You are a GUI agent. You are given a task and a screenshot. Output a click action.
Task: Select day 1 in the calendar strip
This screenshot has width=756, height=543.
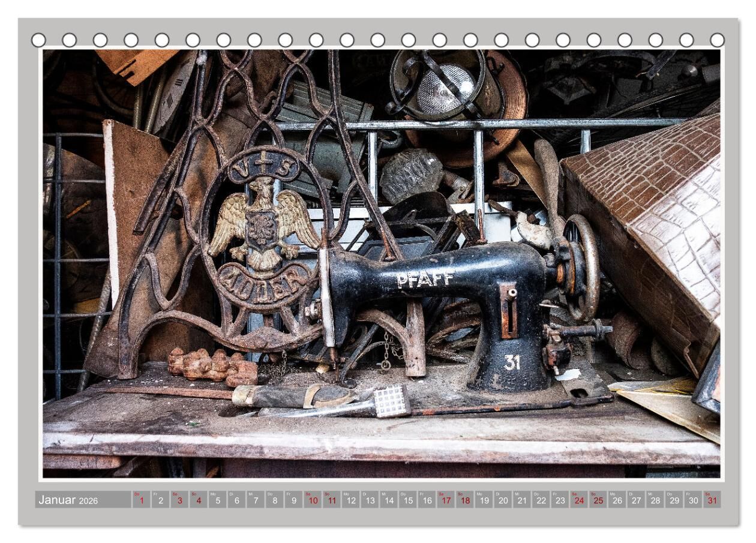141,500
